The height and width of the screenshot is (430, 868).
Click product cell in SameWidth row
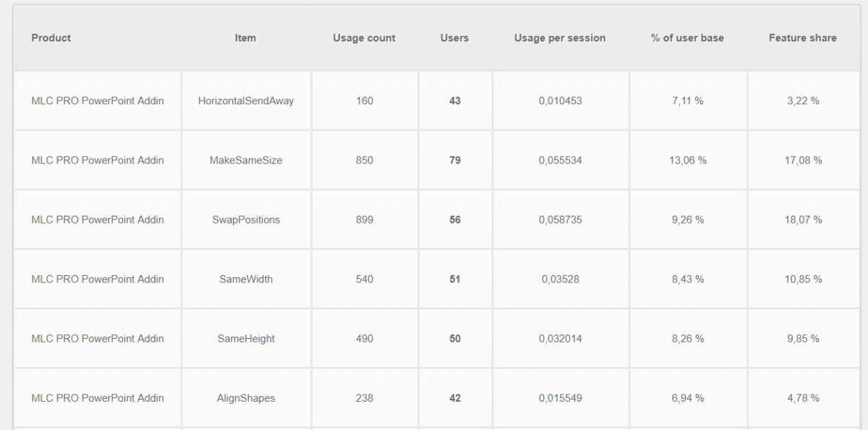pyautogui.click(x=98, y=279)
